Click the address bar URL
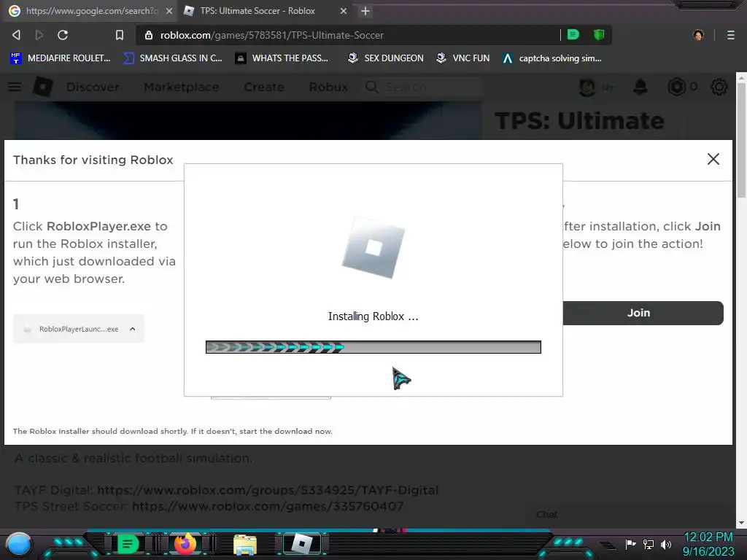Screen dimensions: 747x560 pyautogui.click(x=271, y=35)
